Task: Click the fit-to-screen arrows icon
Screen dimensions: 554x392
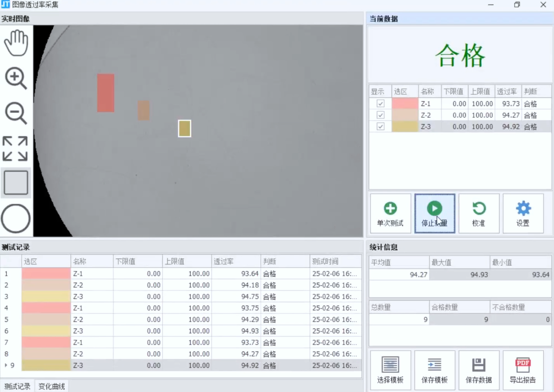Action: (16, 148)
